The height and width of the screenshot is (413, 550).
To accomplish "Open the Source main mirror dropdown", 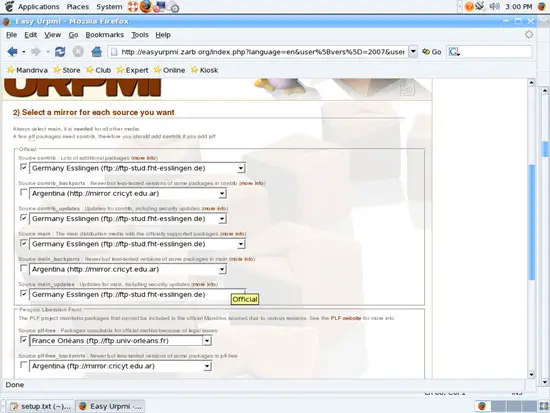I will [x=137, y=244].
